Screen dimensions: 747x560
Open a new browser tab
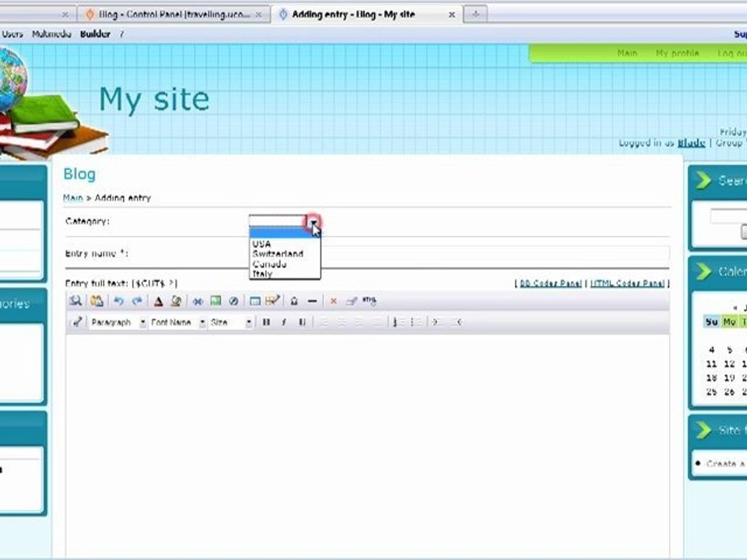tap(475, 14)
